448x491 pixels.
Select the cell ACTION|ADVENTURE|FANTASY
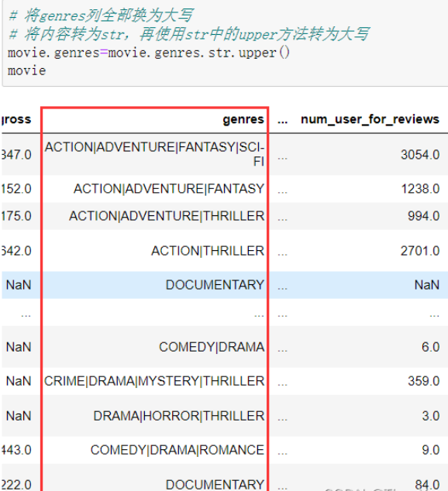pyautogui.click(x=169, y=189)
